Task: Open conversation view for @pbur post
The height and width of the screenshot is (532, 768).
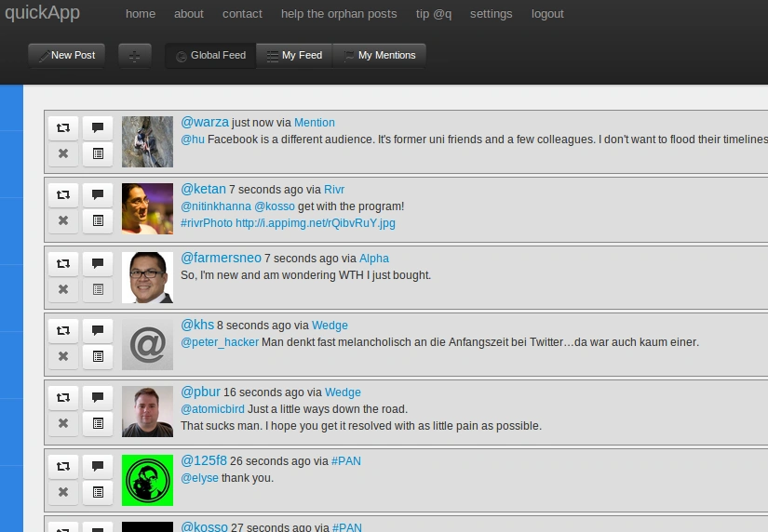Action: pyautogui.click(x=98, y=424)
